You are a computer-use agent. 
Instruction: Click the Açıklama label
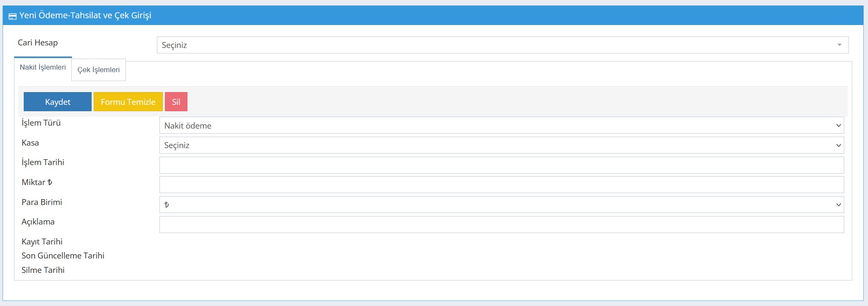click(x=38, y=222)
